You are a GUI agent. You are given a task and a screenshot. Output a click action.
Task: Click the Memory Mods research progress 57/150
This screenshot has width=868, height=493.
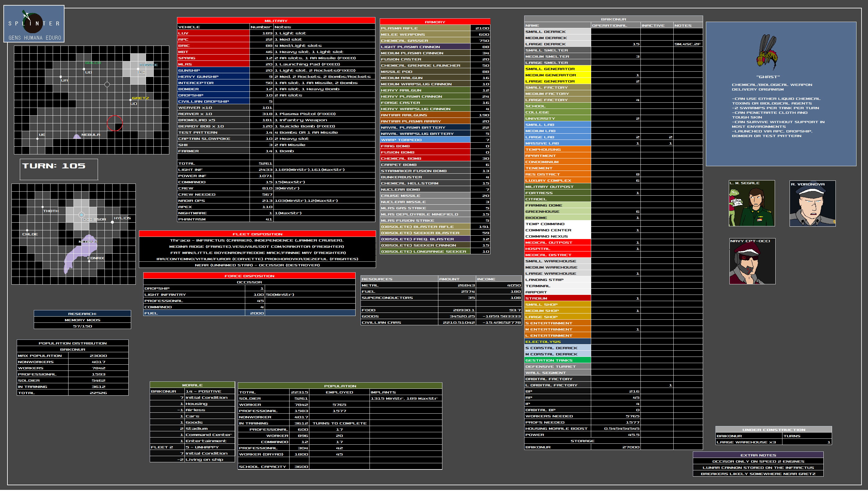tap(82, 326)
